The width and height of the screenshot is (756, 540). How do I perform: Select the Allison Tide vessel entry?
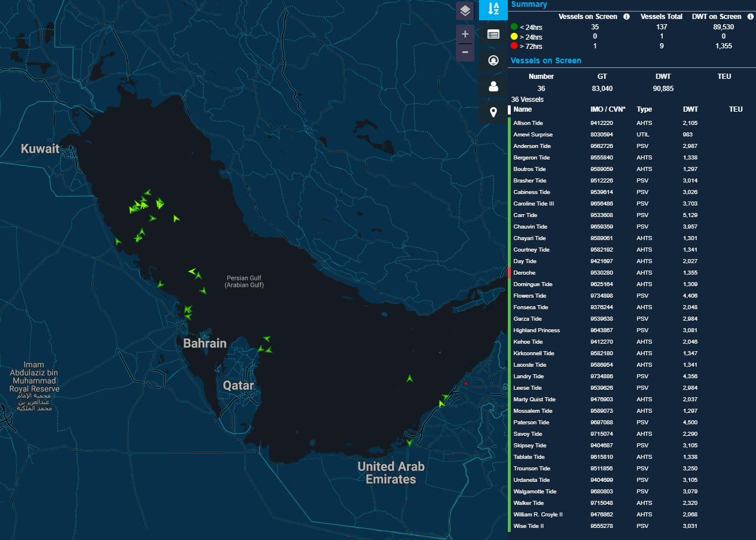(529, 123)
